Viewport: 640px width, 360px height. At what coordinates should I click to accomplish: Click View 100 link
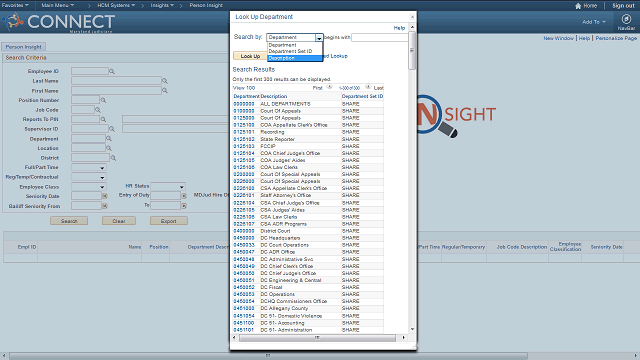[244, 88]
